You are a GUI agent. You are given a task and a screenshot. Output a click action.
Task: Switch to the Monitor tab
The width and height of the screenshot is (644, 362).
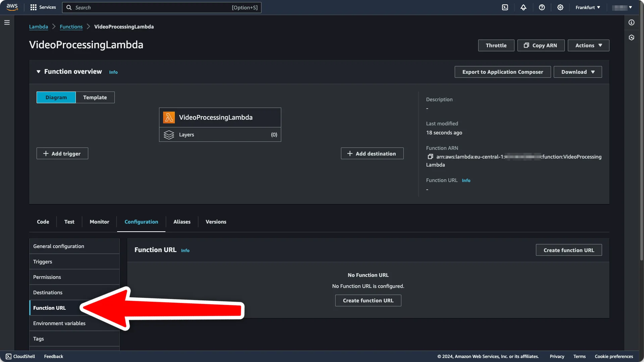pyautogui.click(x=99, y=222)
